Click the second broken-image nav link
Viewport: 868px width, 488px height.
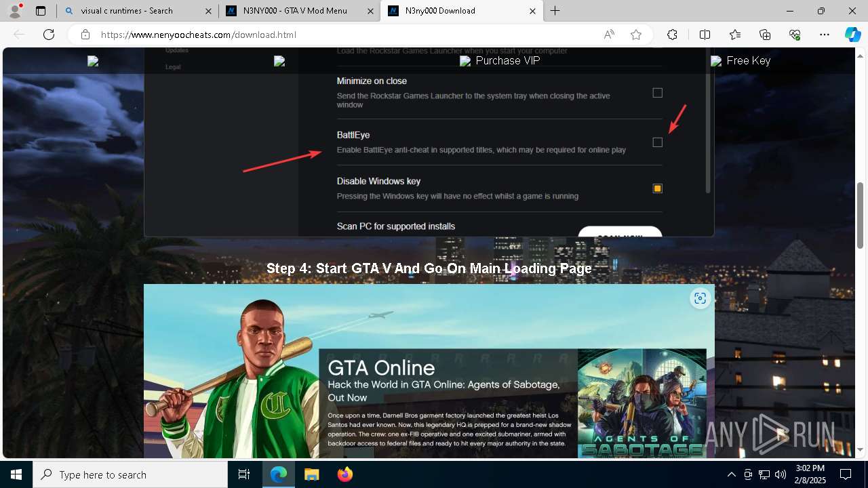click(279, 61)
